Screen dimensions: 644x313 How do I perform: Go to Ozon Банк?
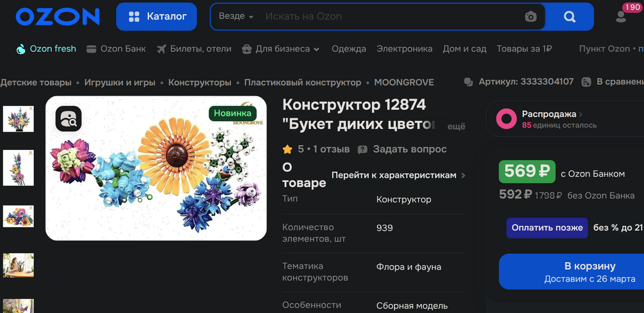point(116,49)
